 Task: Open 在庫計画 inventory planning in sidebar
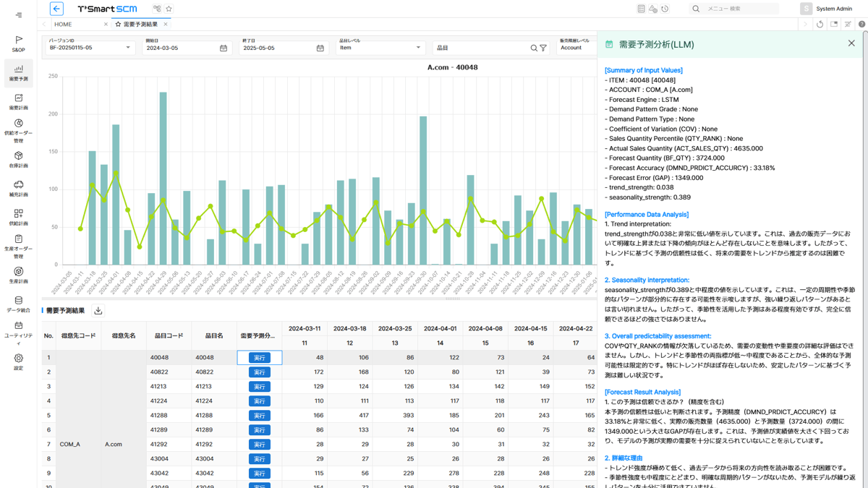pos(19,160)
